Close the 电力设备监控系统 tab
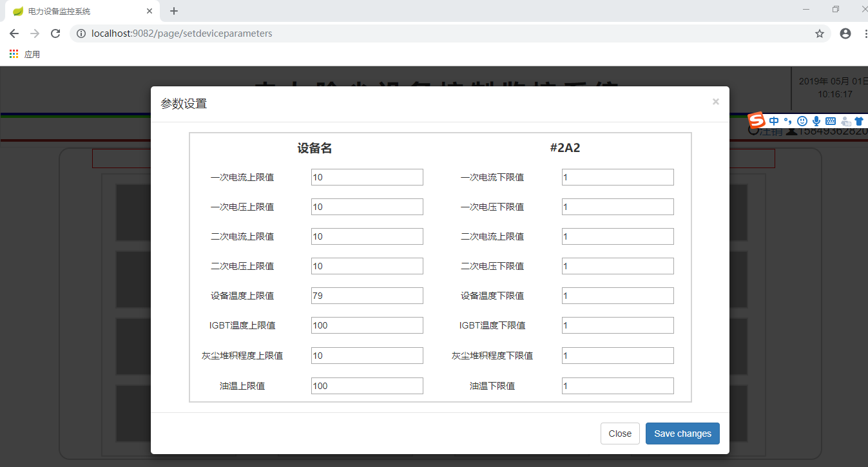This screenshot has width=868, height=467. point(149,11)
